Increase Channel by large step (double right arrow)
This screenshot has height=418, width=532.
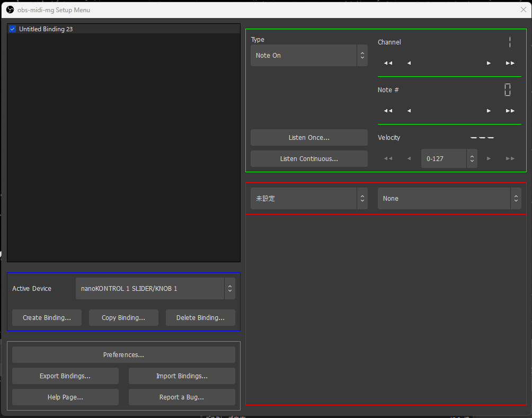point(510,63)
